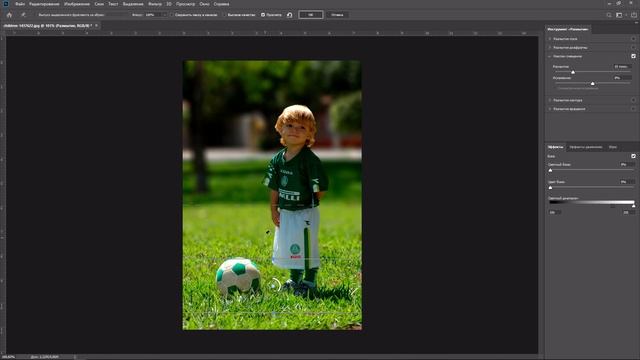640x360 pixels.
Task: Open the '3D' menu
Action: point(169,4)
